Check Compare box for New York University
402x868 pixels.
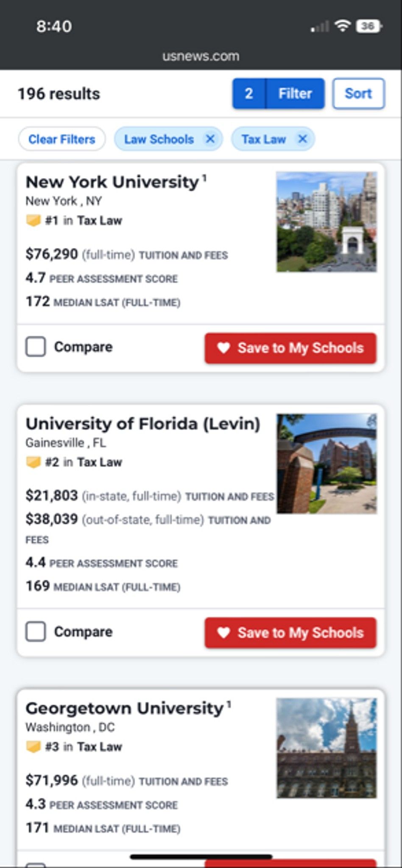click(x=36, y=347)
